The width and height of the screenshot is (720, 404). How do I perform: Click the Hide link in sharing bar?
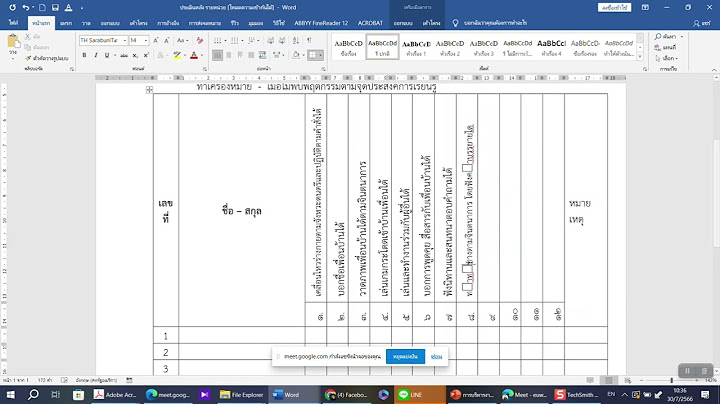[436, 357]
